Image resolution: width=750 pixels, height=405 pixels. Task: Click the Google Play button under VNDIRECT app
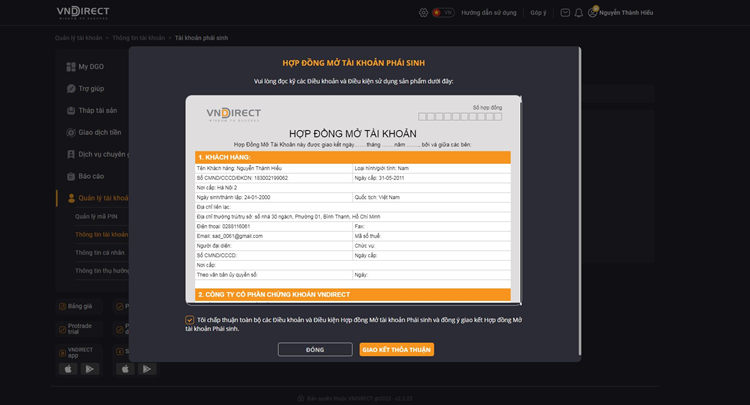[89, 369]
